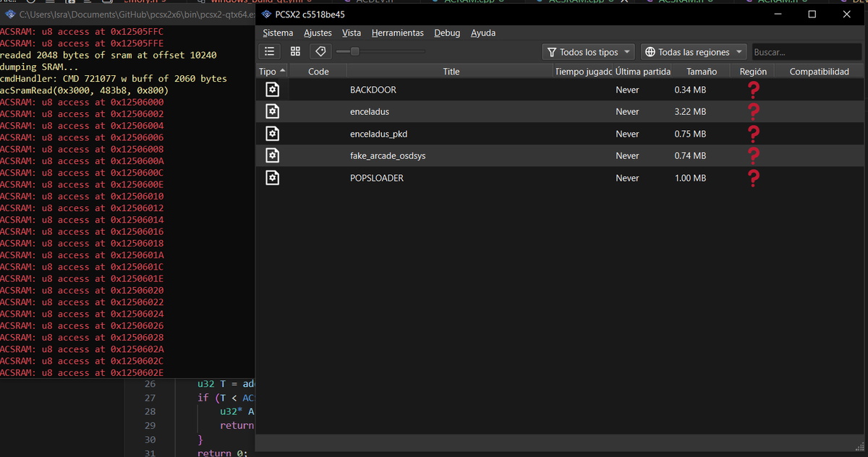This screenshot has width=868, height=457.
Task: Click the PCSX2 window title icon
Action: (265, 14)
